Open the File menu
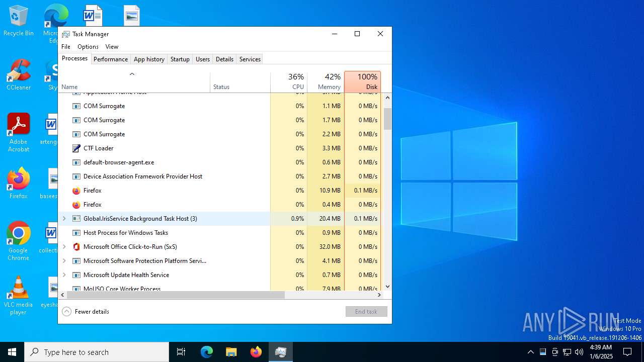The height and width of the screenshot is (362, 644). 66,47
